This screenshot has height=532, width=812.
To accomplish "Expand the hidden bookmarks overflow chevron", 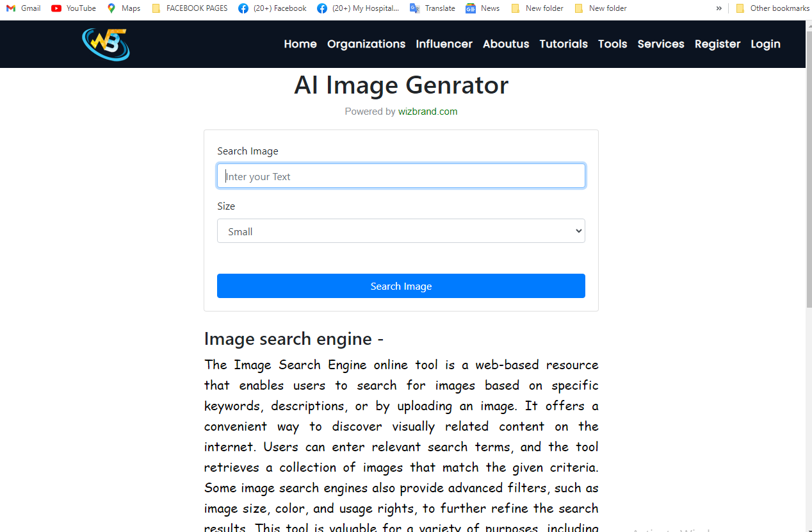I will point(719,8).
